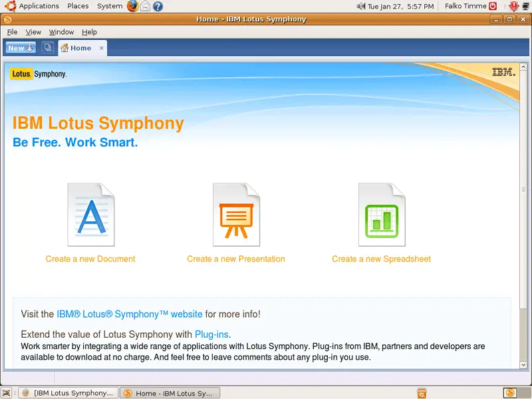The image size is (532, 399).
Task: Close the Lotus Symphony window
Action: 523,19
